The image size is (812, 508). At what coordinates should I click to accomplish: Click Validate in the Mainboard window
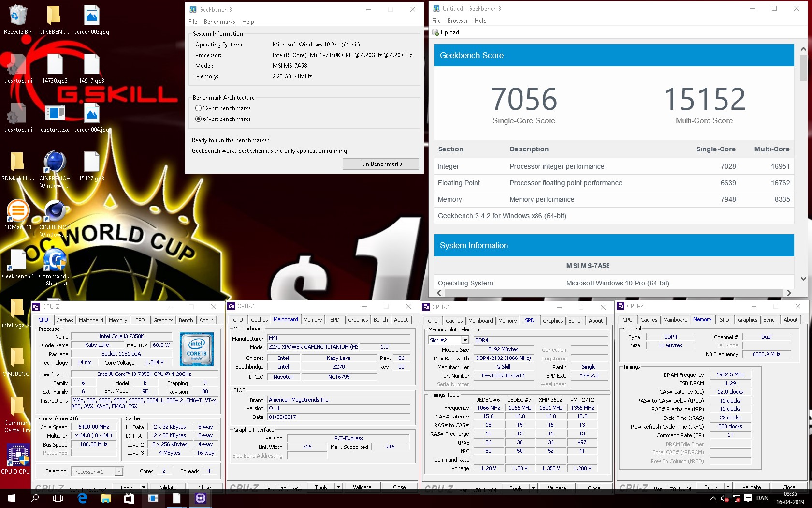[x=362, y=487]
